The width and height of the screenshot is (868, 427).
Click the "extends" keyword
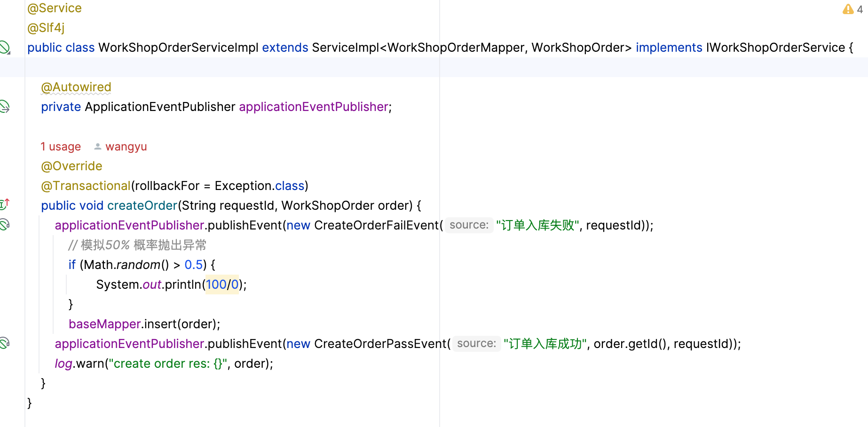(285, 47)
